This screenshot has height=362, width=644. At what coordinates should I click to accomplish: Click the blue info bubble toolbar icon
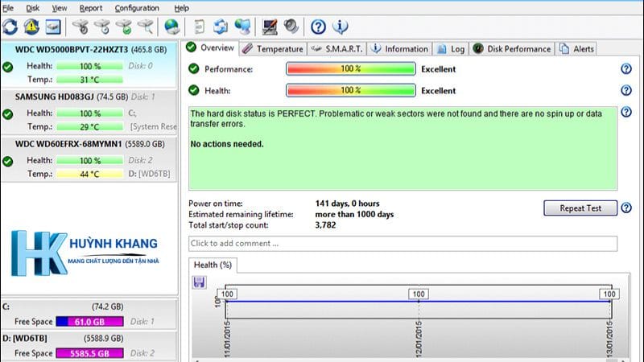[x=340, y=27]
